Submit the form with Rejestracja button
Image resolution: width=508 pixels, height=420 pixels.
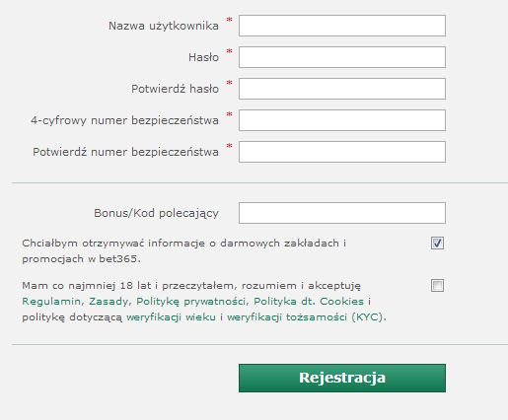point(342,378)
